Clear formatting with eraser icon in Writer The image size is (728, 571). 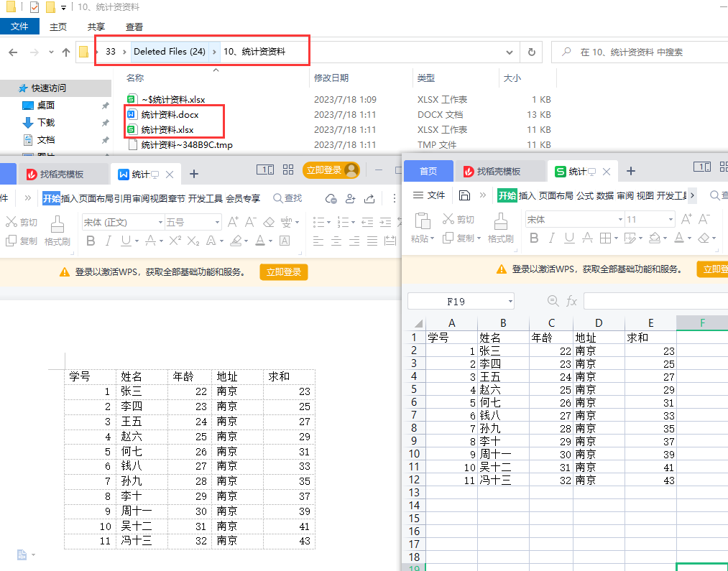(269, 222)
